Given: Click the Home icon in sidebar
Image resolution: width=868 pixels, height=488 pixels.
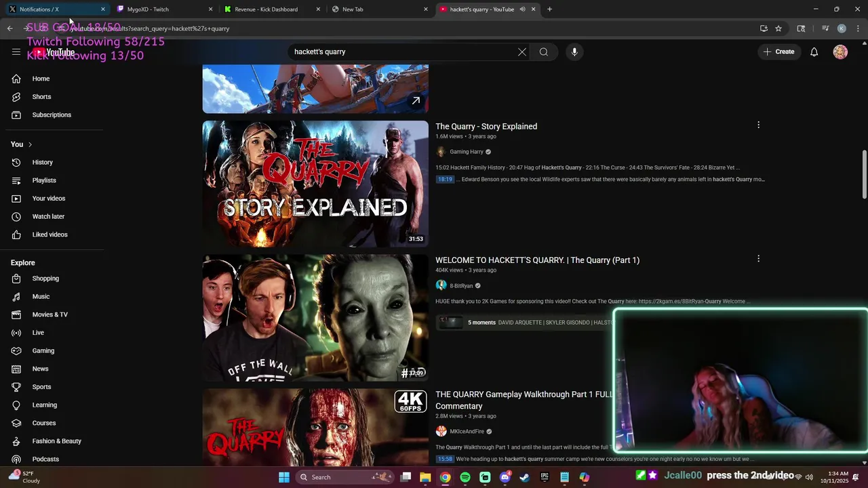Looking at the screenshot, I should click(16, 79).
